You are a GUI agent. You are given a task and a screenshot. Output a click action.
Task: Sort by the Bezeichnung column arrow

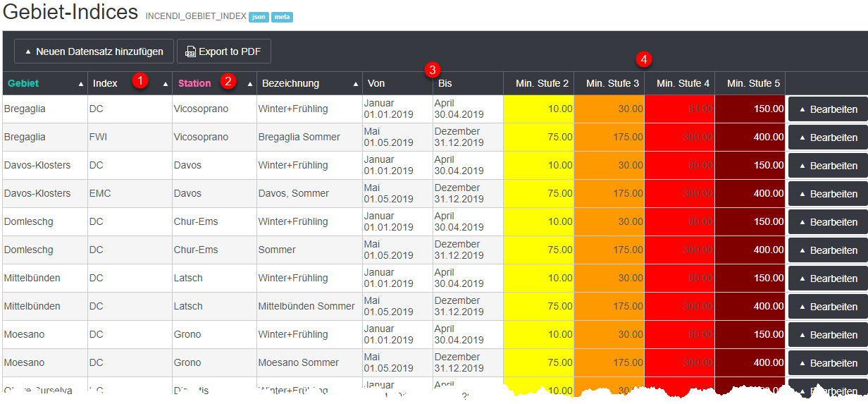click(x=356, y=84)
